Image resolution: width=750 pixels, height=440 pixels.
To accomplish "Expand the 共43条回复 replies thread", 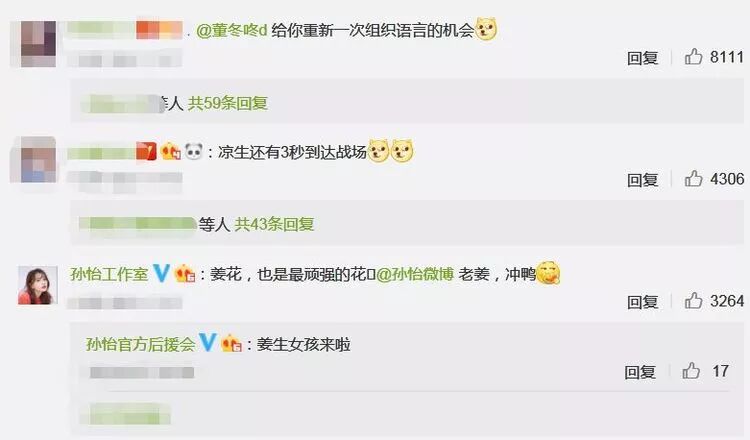I will [274, 224].
